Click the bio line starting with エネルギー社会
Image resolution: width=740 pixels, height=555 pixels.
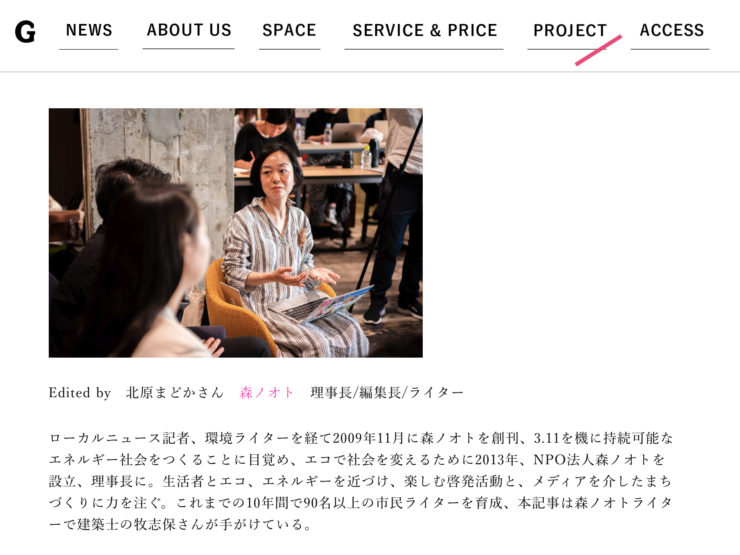pyautogui.click(x=357, y=459)
